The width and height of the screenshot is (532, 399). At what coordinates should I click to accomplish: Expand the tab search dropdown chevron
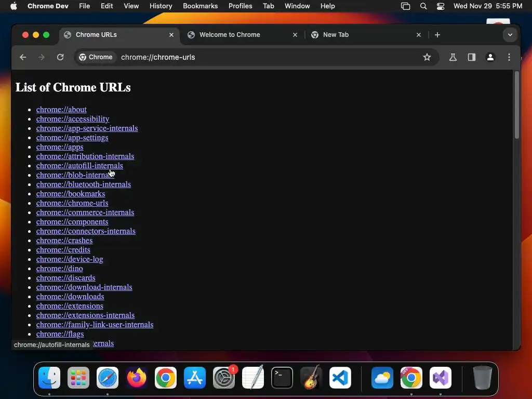tap(510, 35)
